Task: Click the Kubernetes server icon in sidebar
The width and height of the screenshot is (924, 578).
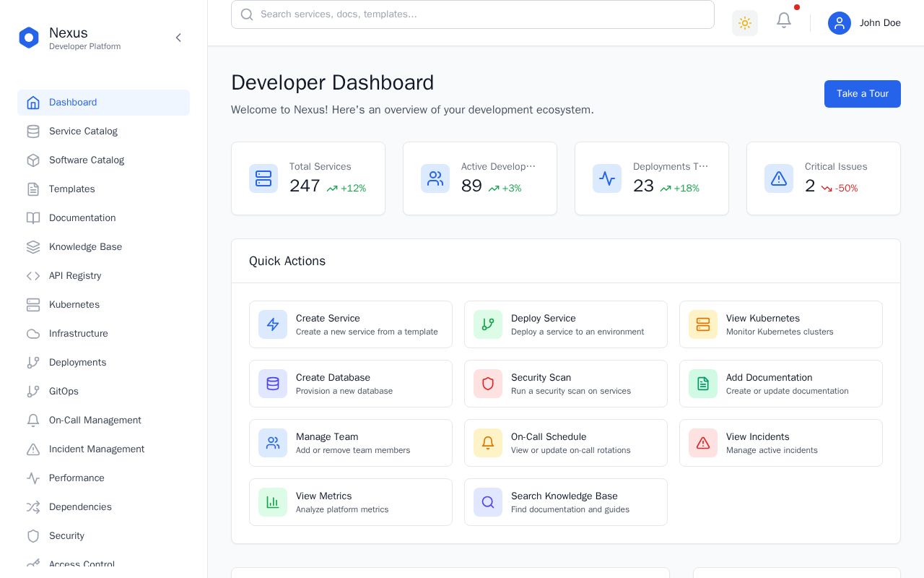Action: click(33, 305)
